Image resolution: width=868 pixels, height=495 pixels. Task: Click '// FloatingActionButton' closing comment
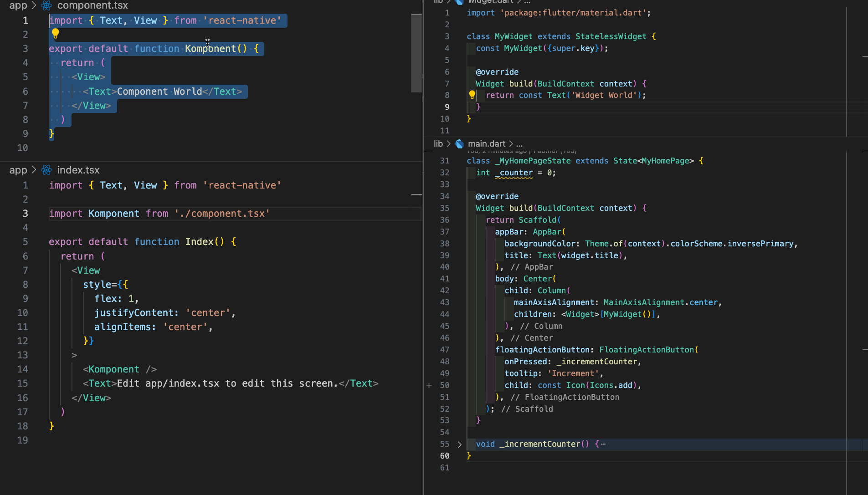(565, 397)
